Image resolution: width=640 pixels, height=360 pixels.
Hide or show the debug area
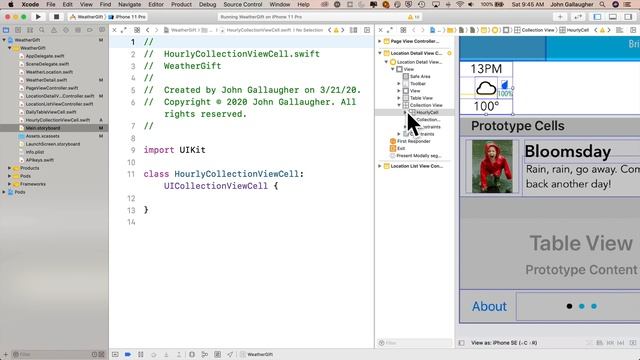115,354
